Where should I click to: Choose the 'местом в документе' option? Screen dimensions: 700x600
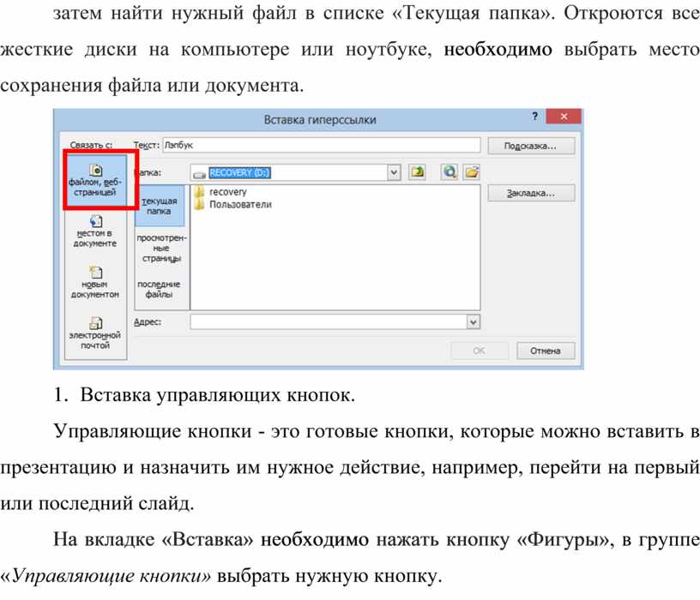click(94, 231)
